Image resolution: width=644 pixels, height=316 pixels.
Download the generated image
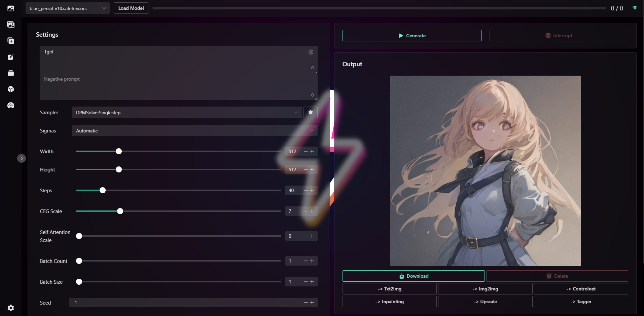413,276
